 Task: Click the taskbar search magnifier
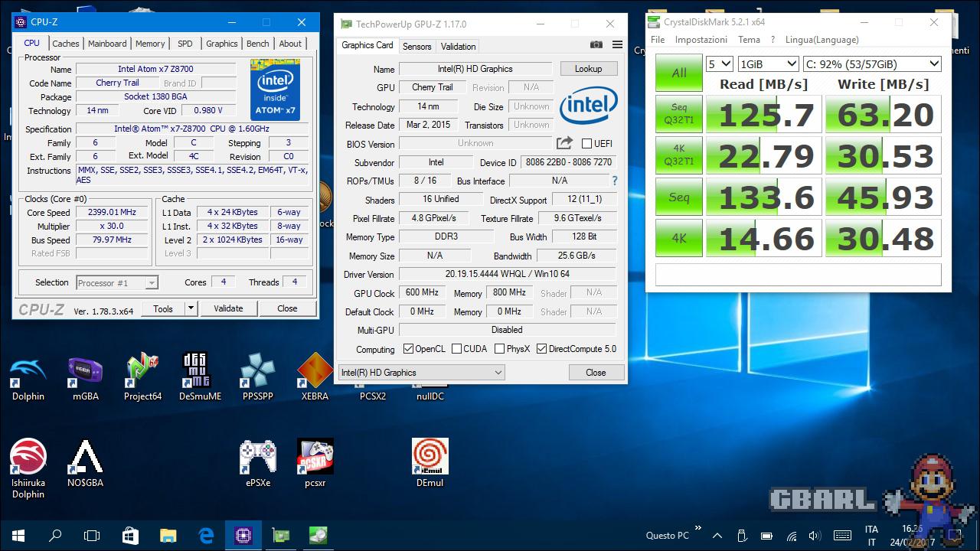[55, 536]
